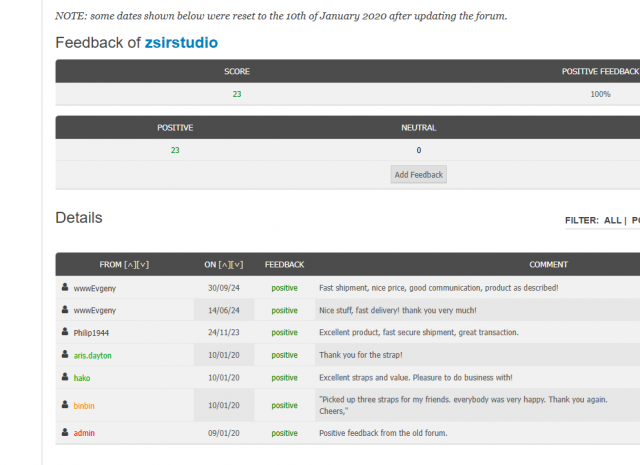Click comment 'Fast shipment, nice price, good communication'
Viewport: 640px width, 465px height.
click(438, 288)
